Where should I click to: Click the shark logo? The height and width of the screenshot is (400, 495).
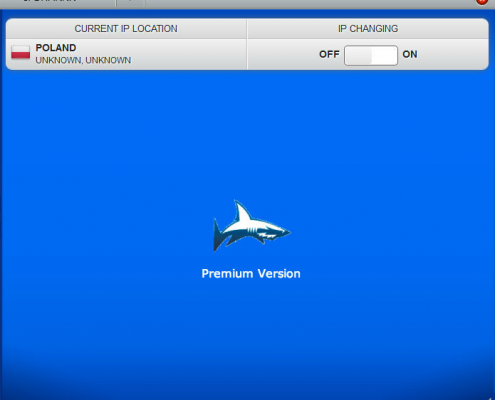point(252,226)
